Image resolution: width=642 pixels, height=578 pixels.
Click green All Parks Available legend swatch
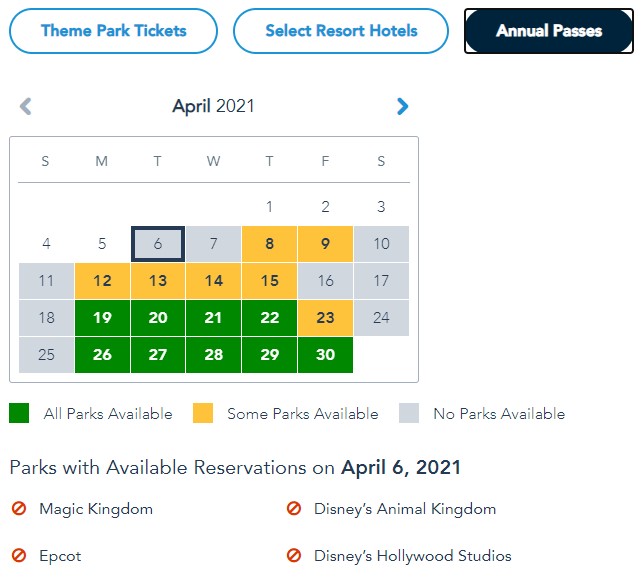pos(20,413)
